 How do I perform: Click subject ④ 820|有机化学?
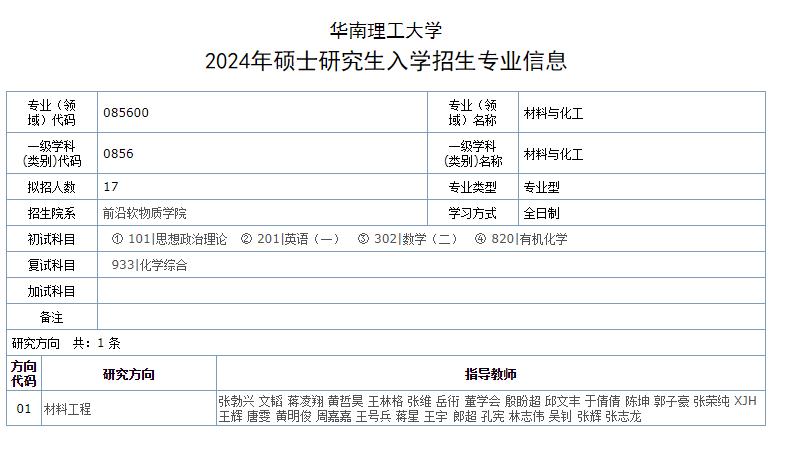pos(521,239)
